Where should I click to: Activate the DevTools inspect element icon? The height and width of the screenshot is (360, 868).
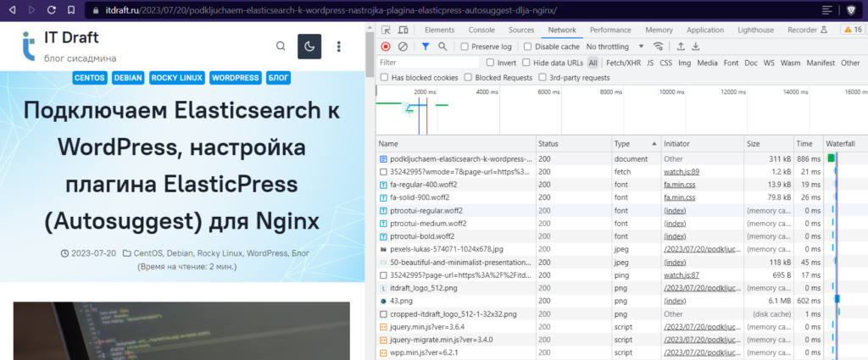point(386,30)
